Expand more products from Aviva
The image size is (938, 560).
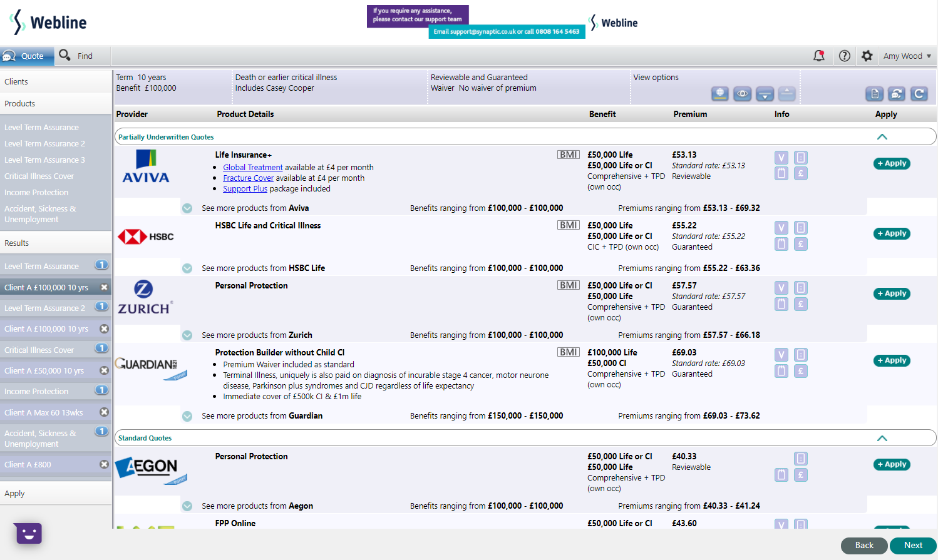(x=187, y=208)
